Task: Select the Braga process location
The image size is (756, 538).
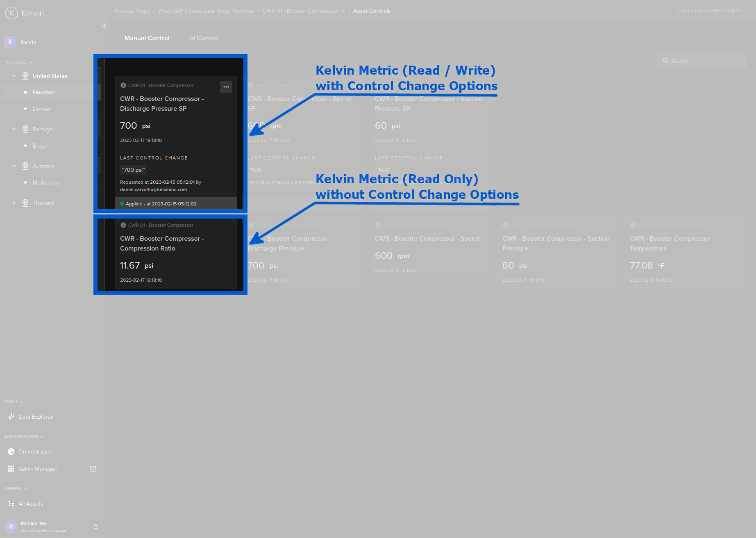Action: (x=40, y=146)
